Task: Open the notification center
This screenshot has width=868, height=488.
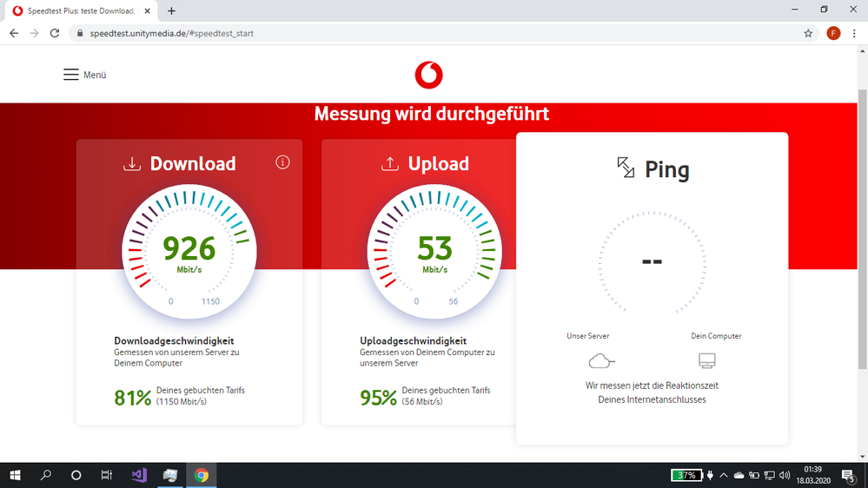Action: (x=849, y=475)
